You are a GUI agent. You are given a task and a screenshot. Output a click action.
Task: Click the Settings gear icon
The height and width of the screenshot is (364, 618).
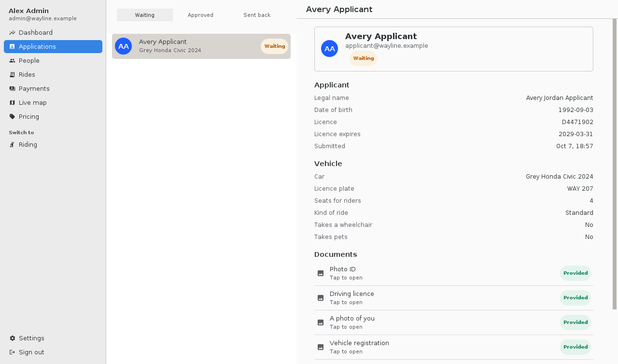[12, 338]
